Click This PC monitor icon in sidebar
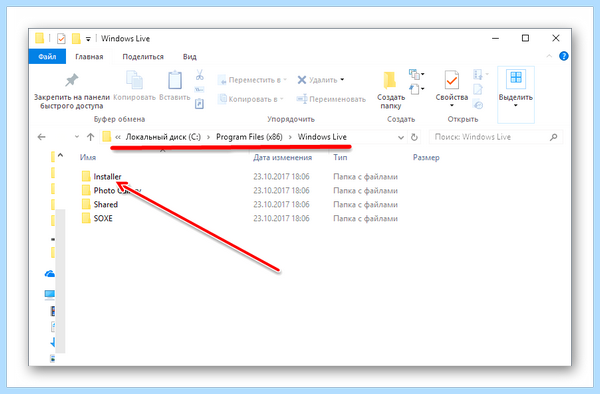Viewport: 600px width, 394px height. point(50,294)
